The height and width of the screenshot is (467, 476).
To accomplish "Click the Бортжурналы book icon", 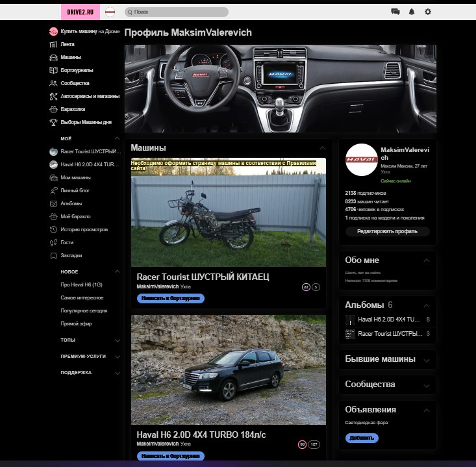I will click(x=53, y=70).
